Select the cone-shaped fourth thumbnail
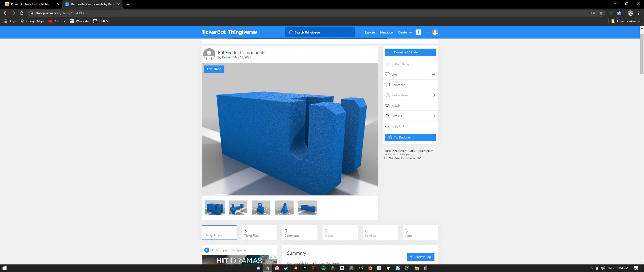Image resolution: width=644 pixels, height=272 pixels. click(x=284, y=208)
